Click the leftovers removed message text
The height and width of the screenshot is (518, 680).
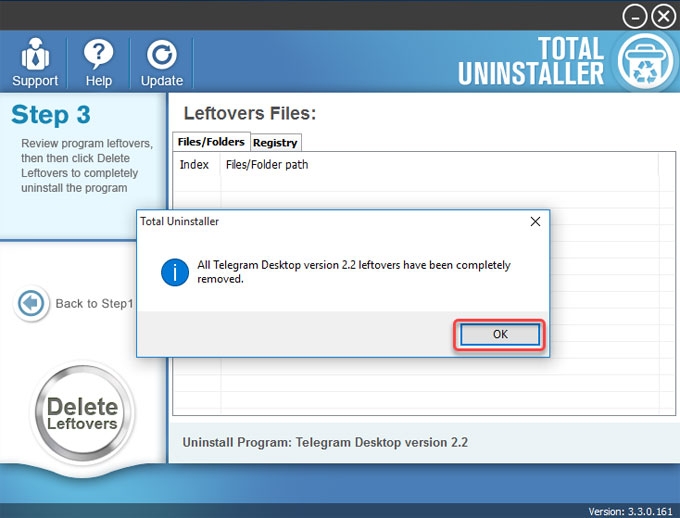353,272
